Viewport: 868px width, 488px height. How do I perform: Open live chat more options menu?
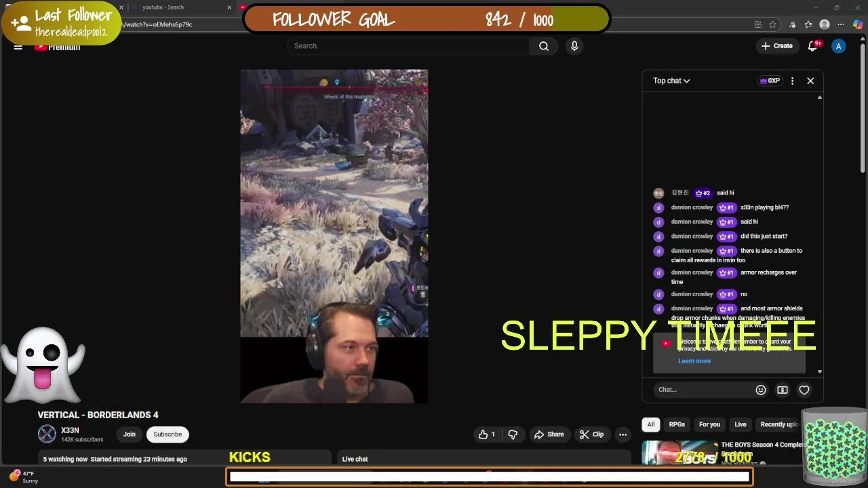pyautogui.click(x=792, y=81)
